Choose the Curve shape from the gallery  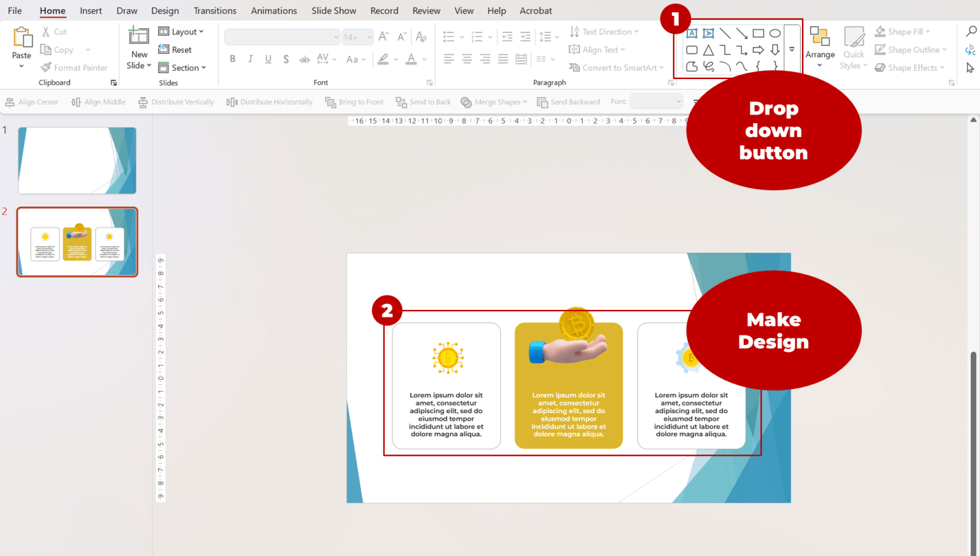click(x=741, y=67)
